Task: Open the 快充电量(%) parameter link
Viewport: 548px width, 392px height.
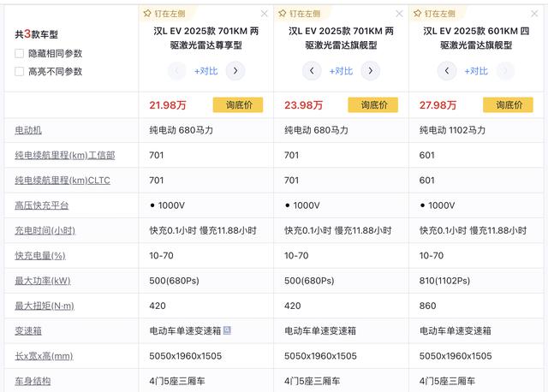Action: (40, 256)
